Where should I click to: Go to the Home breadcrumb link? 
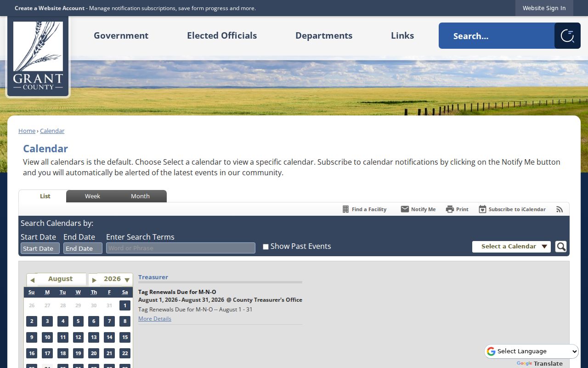point(27,131)
